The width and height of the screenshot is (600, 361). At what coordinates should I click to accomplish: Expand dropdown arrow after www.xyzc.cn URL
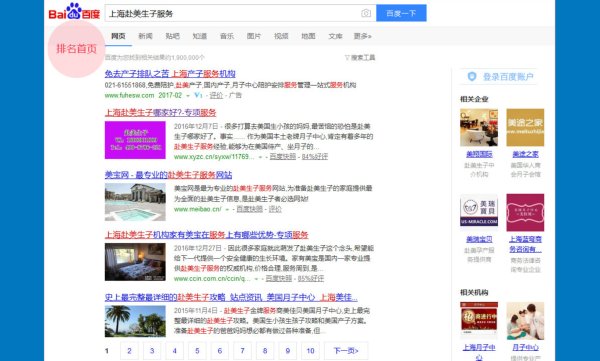[260, 157]
